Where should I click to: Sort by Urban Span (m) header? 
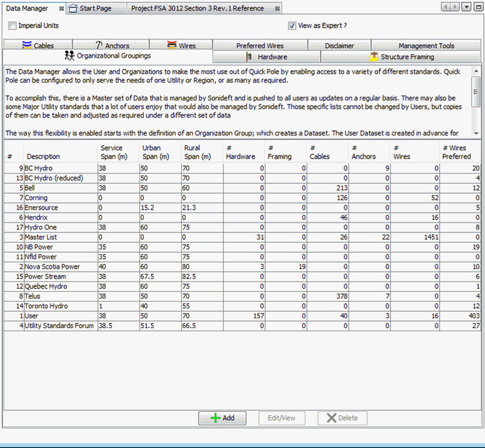(160, 152)
